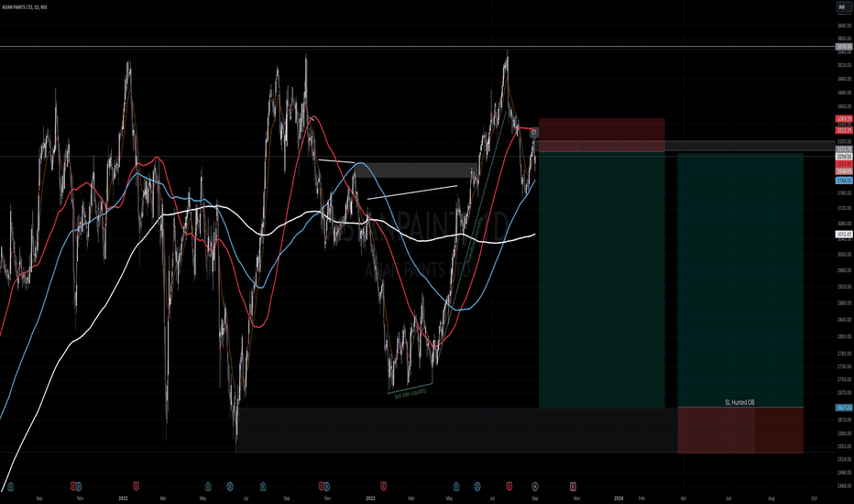Select the Sell side Liquidity label
854x504 pixels.
pyautogui.click(x=411, y=393)
